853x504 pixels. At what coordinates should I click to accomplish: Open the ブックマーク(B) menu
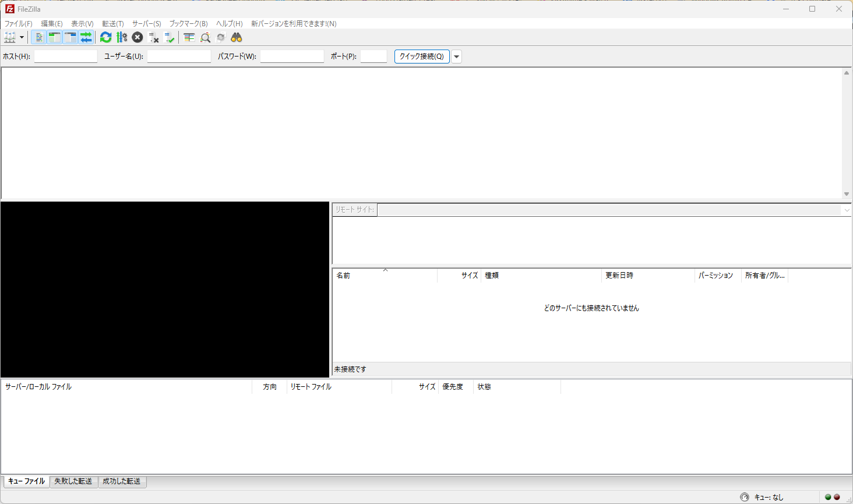[189, 24]
